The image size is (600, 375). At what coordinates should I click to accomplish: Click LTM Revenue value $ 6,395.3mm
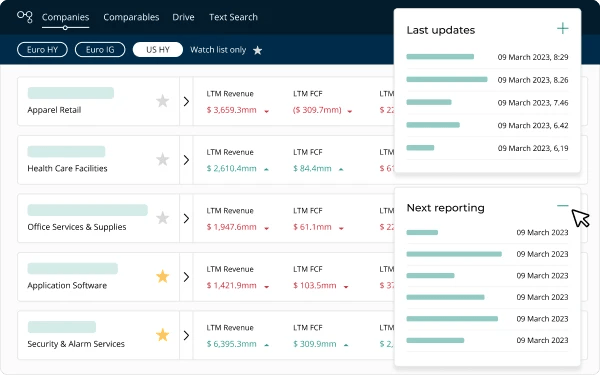[232, 344]
